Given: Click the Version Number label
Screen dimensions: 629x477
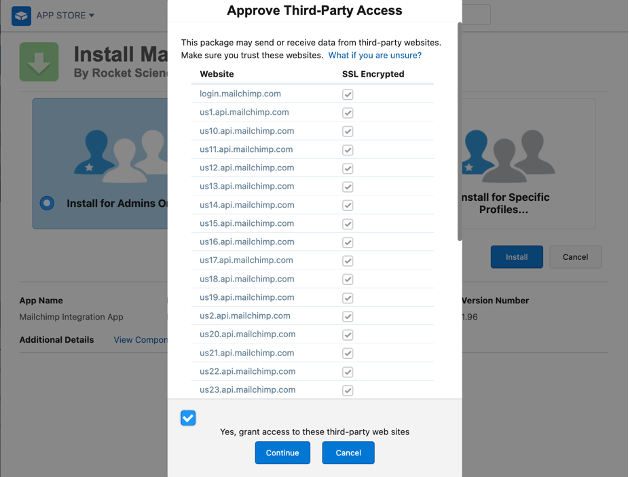Looking at the screenshot, I should 495,300.
